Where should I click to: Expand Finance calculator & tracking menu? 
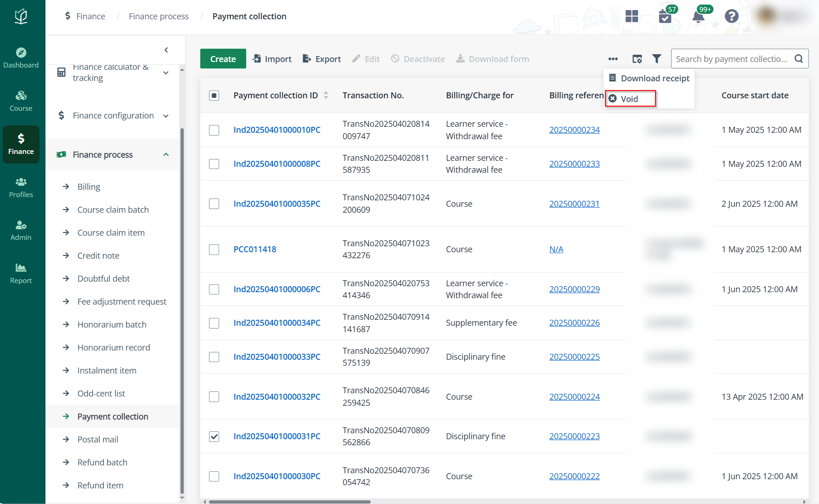(x=166, y=73)
